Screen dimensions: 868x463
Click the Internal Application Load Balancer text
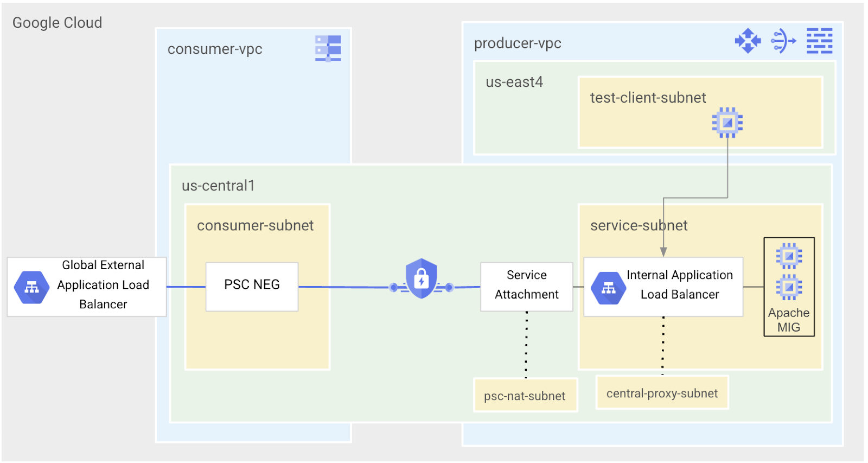pos(680,284)
